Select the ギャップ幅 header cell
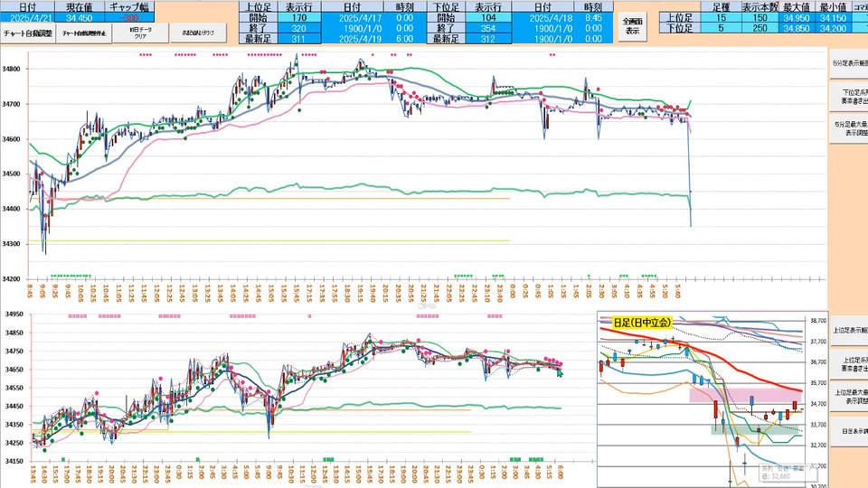The width and height of the screenshot is (868, 488). pyautogui.click(x=129, y=7)
